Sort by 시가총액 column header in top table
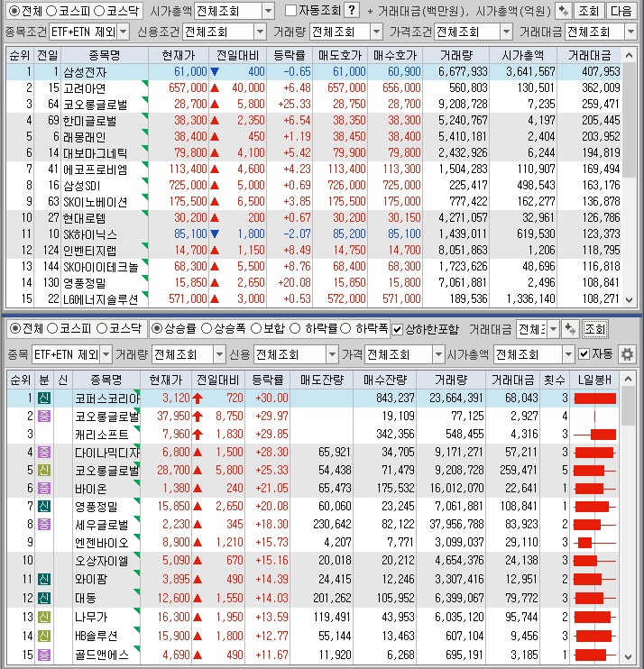The height and width of the screenshot is (669, 644). (523, 55)
